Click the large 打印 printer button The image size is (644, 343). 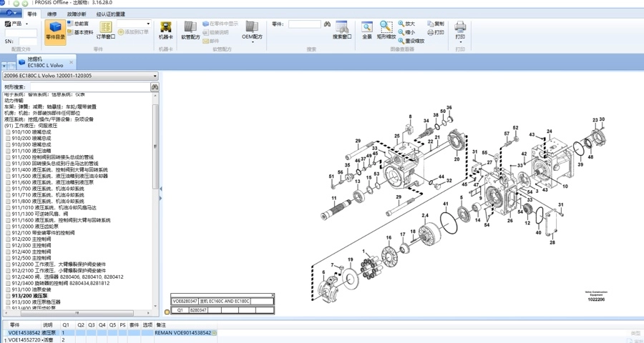[460, 31]
